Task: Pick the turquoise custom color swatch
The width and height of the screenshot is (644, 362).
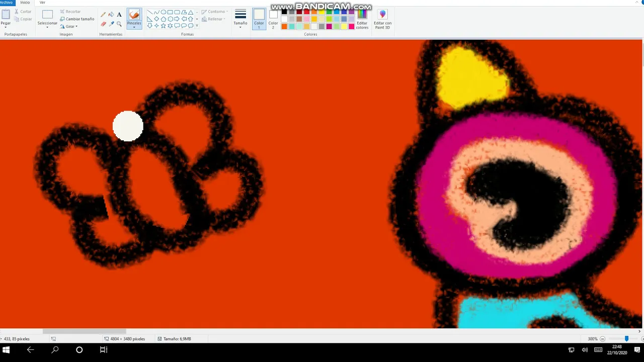Action: tap(292, 27)
